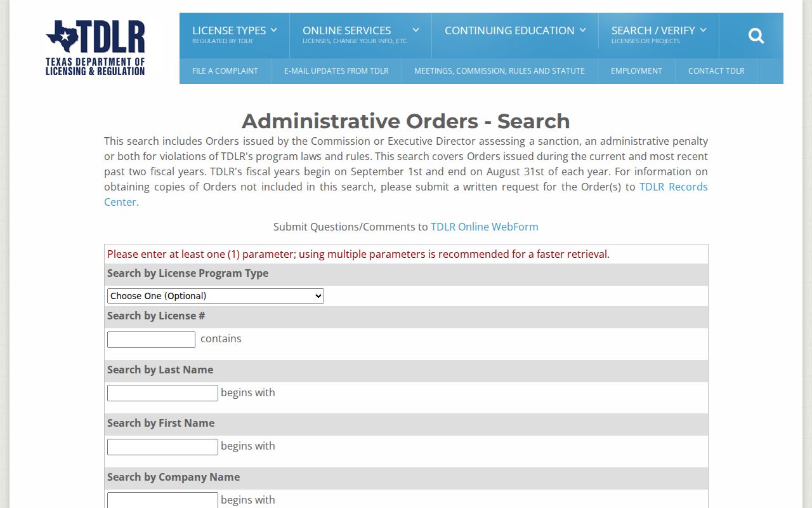Click the Administrative Orders - Search heading
Image resolution: width=812 pixels, height=508 pixels.
406,121
